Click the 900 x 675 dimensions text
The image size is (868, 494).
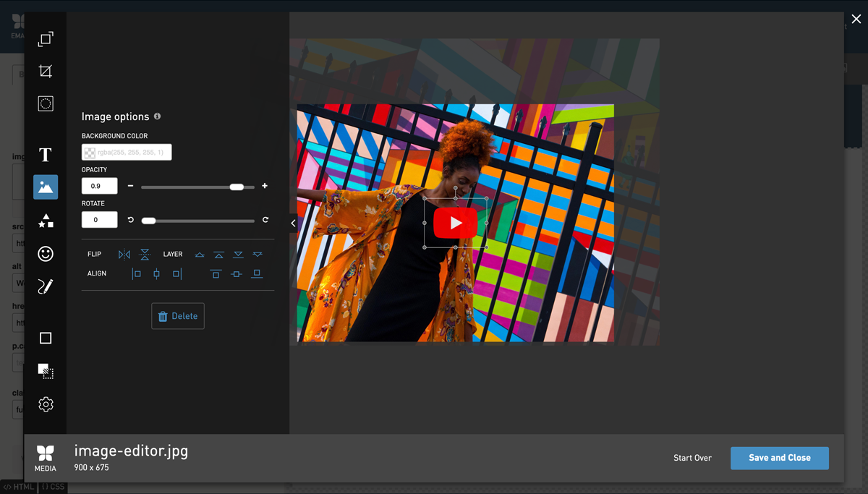pyautogui.click(x=92, y=468)
